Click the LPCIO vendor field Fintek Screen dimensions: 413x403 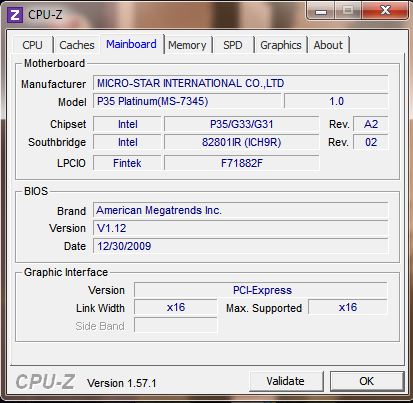coord(127,163)
